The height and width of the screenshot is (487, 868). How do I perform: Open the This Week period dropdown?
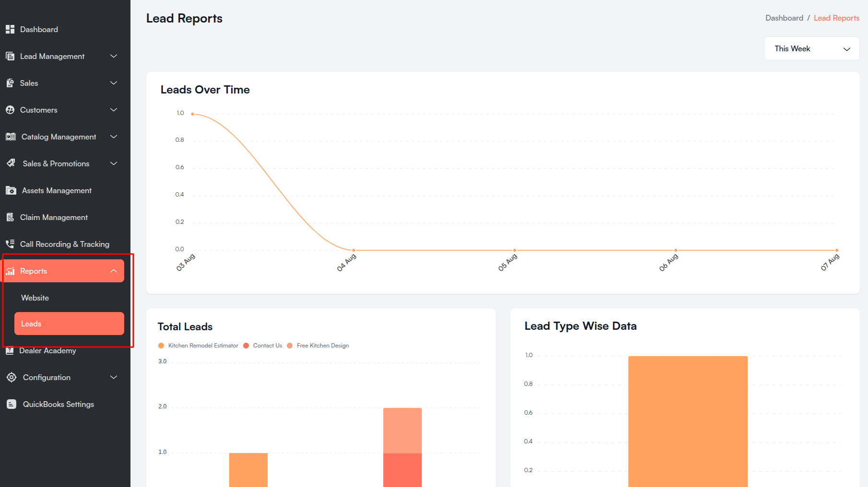point(811,48)
